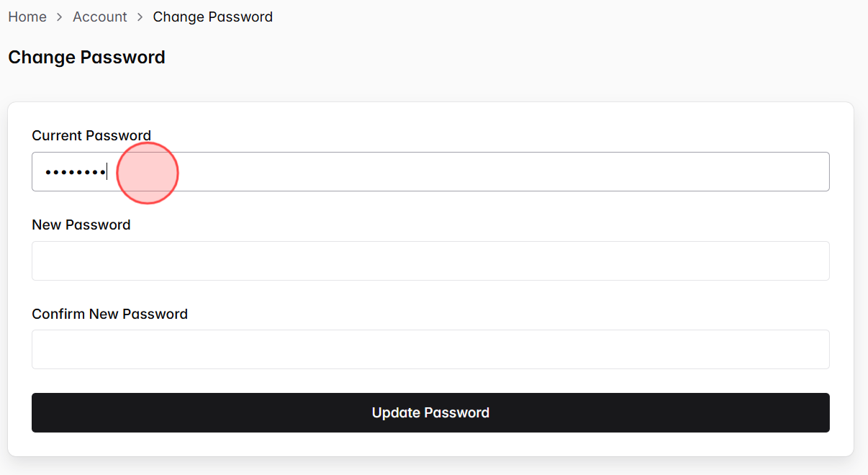
Task: Click the Change Password page heading
Action: 86,57
